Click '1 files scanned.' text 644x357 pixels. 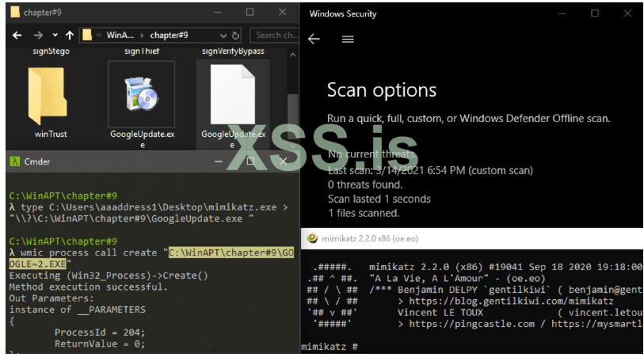click(x=364, y=213)
